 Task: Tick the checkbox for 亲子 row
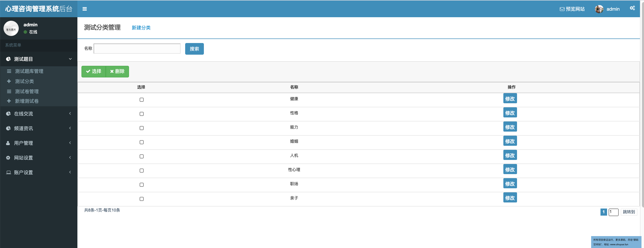tap(142, 199)
